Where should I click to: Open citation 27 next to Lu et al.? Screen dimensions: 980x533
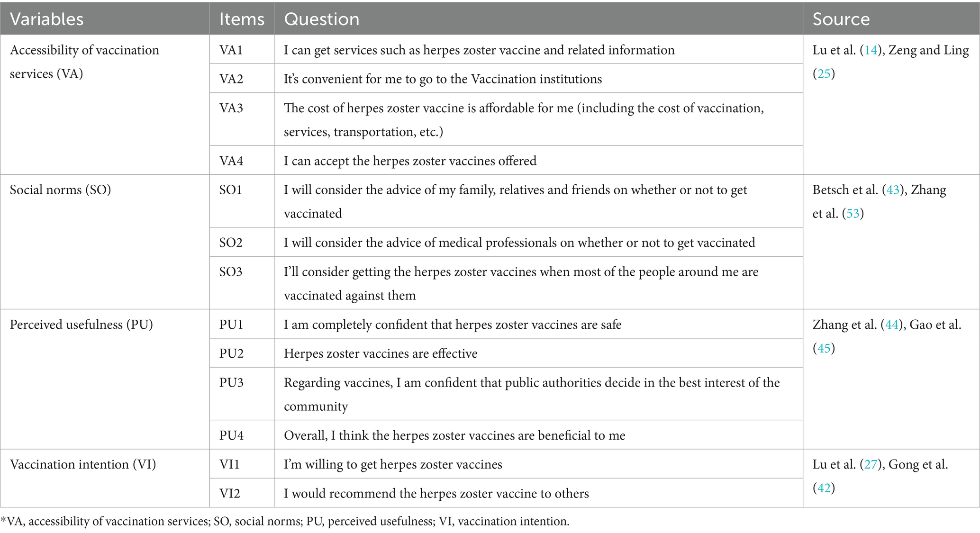(x=871, y=464)
